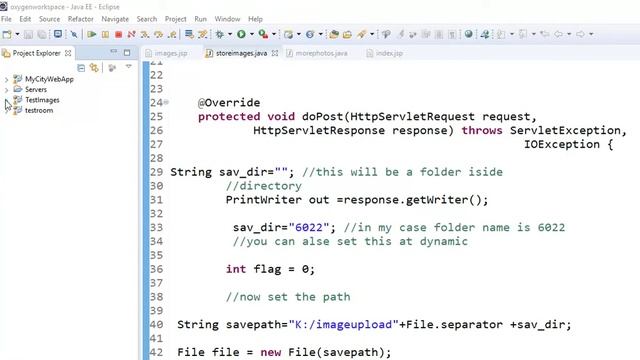Open the Next Annotation dropdown arrow
Screen dimensions: 640x360
coord(512,34)
